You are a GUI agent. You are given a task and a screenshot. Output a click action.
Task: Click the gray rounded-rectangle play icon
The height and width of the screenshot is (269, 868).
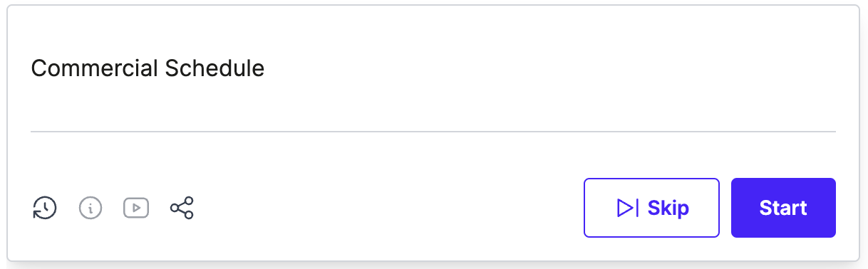(x=136, y=208)
